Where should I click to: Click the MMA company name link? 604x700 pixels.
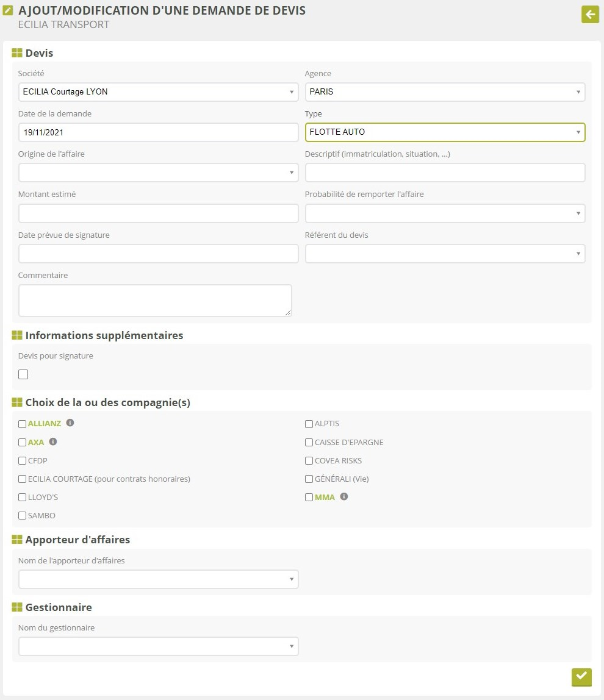[325, 498]
